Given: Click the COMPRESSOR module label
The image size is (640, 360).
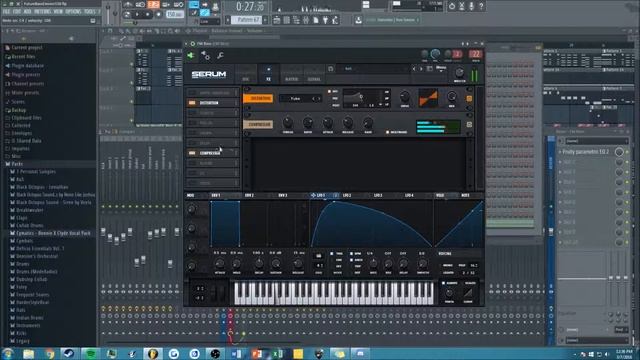Looking at the screenshot, I should (x=258, y=124).
